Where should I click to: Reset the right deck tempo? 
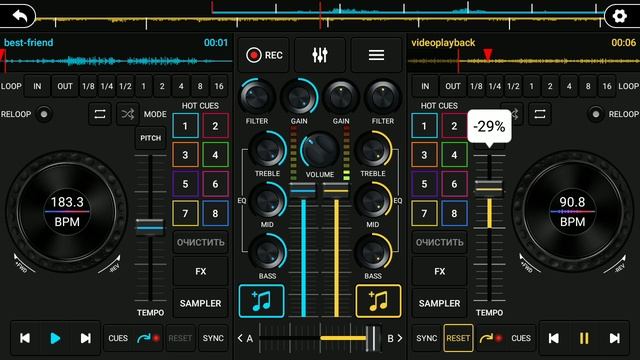(458, 338)
